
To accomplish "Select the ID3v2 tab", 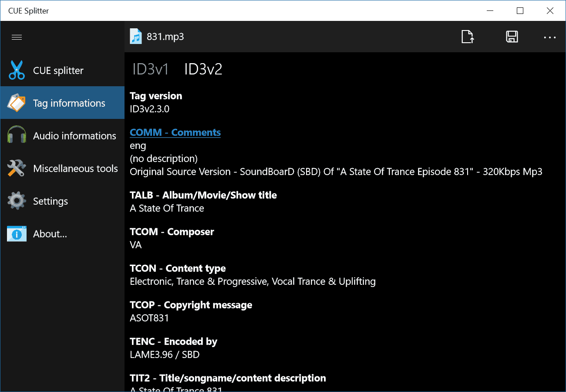I will [203, 69].
